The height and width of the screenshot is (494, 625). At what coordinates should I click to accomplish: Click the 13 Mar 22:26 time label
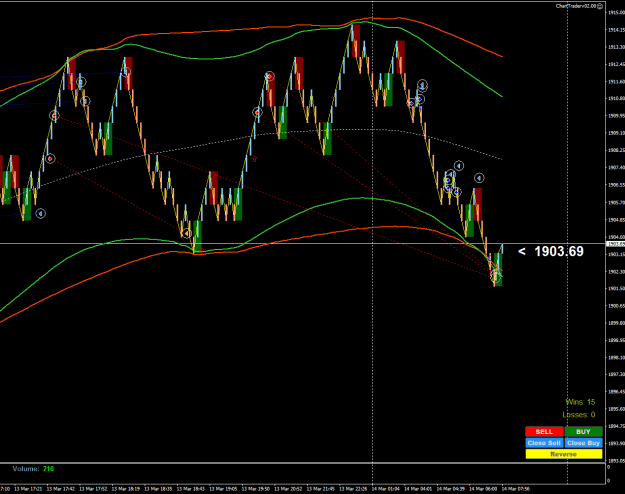[353, 489]
